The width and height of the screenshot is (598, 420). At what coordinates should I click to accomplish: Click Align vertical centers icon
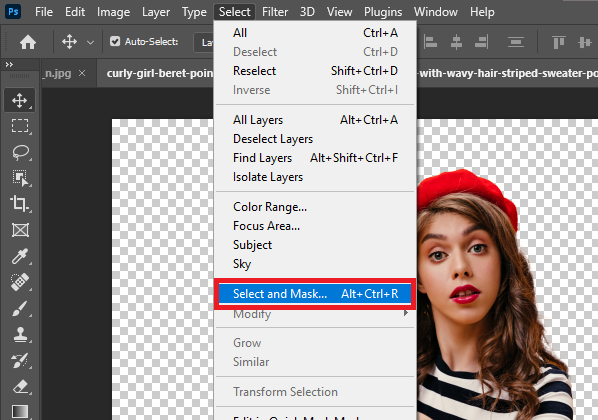coord(584,42)
